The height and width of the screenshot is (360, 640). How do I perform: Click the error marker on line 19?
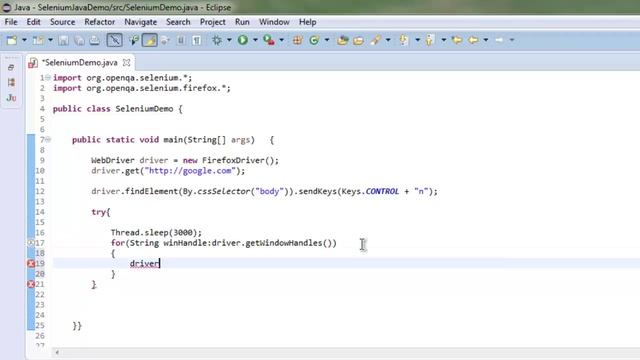pyautogui.click(x=31, y=263)
